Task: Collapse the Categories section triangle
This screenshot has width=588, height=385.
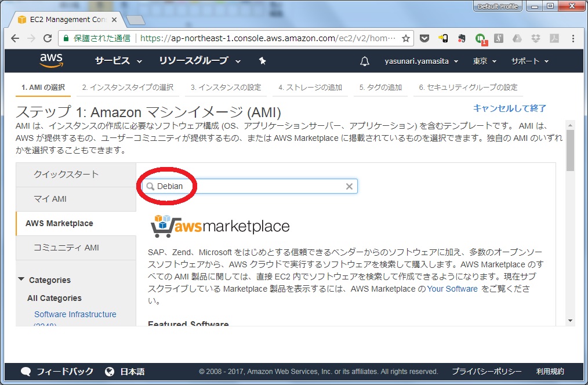Action: 21,279
